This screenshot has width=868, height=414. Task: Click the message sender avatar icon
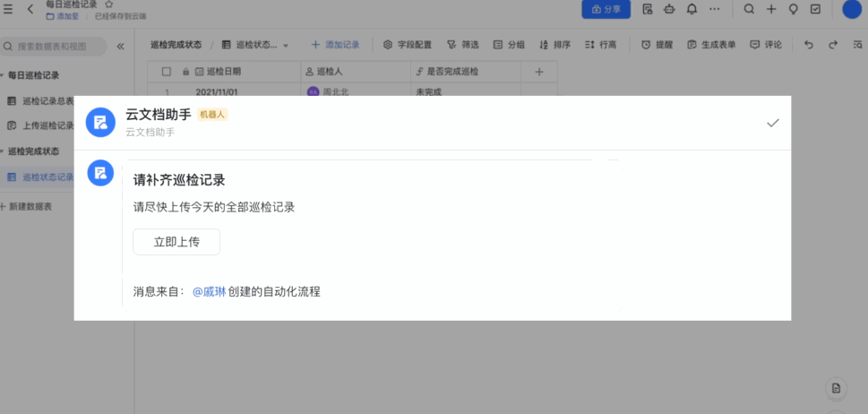tap(100, 173)
